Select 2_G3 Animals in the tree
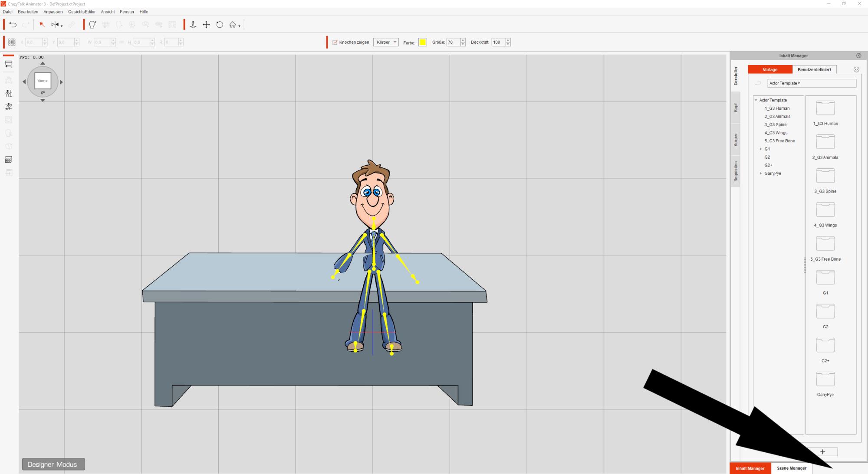Screen dimensions: 868x474 pyautogui.click(x=777, y=117)
